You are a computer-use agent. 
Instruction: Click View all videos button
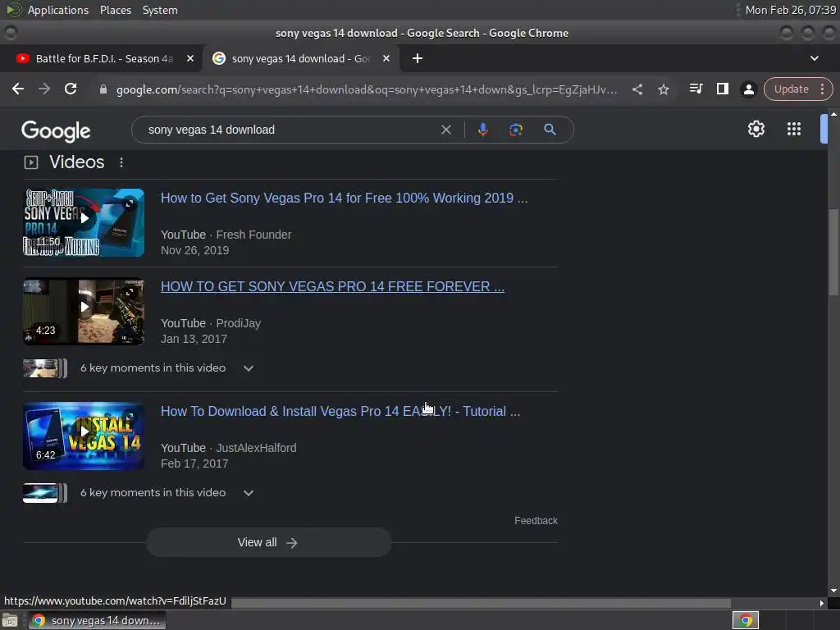click(x=269, y=543)
